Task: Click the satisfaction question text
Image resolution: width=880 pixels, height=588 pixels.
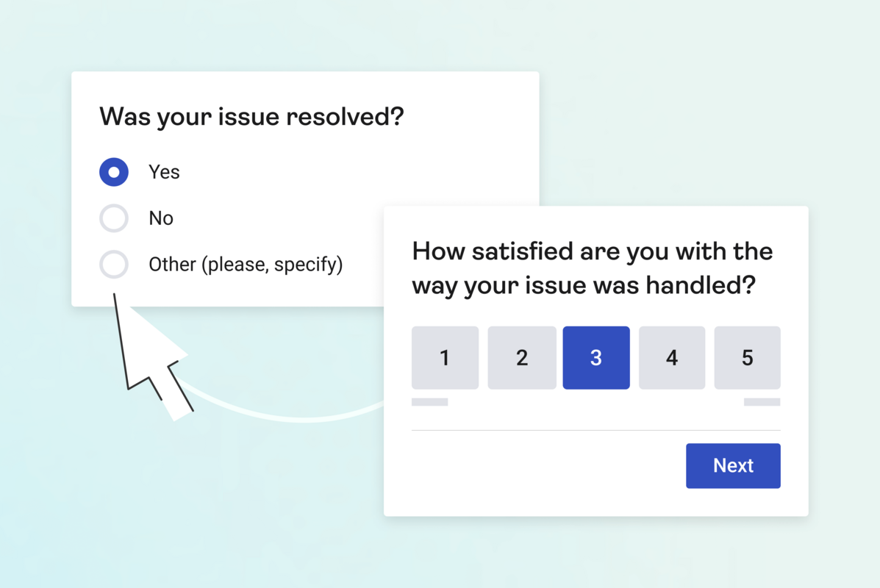Action: point(592,268)
